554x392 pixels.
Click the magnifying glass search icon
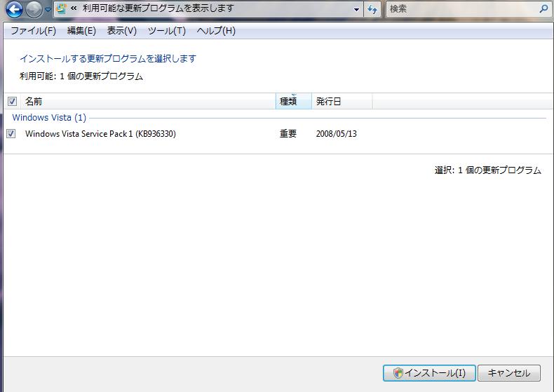543,8
